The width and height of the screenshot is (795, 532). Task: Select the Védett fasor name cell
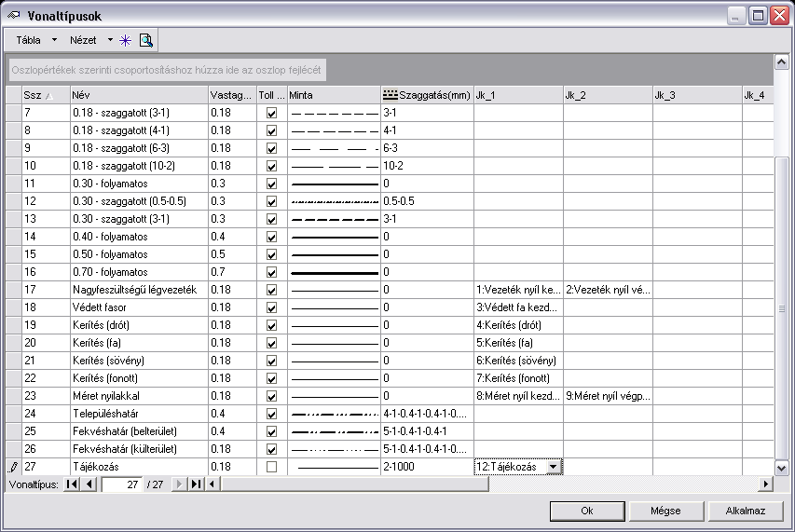coord(139,307)
